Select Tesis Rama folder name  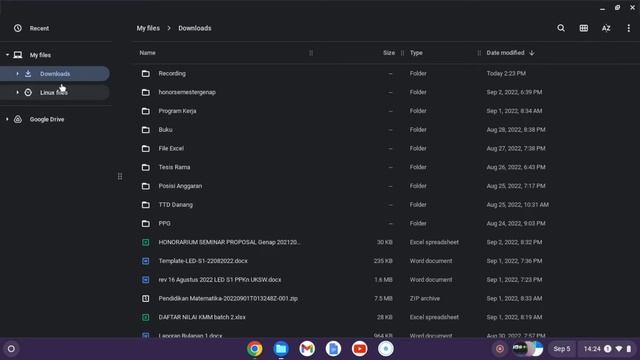(174, 167)
